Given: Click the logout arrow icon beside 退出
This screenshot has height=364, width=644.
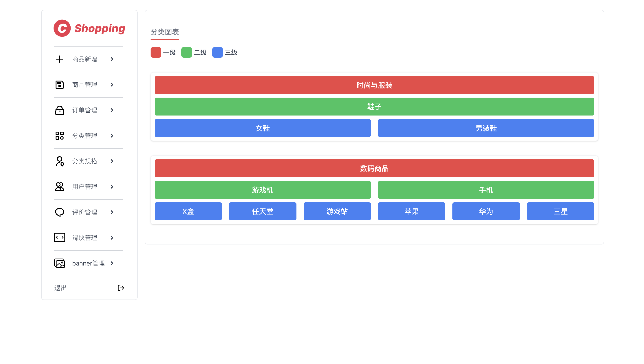Looking at the screenshot, I should (121, 288).
